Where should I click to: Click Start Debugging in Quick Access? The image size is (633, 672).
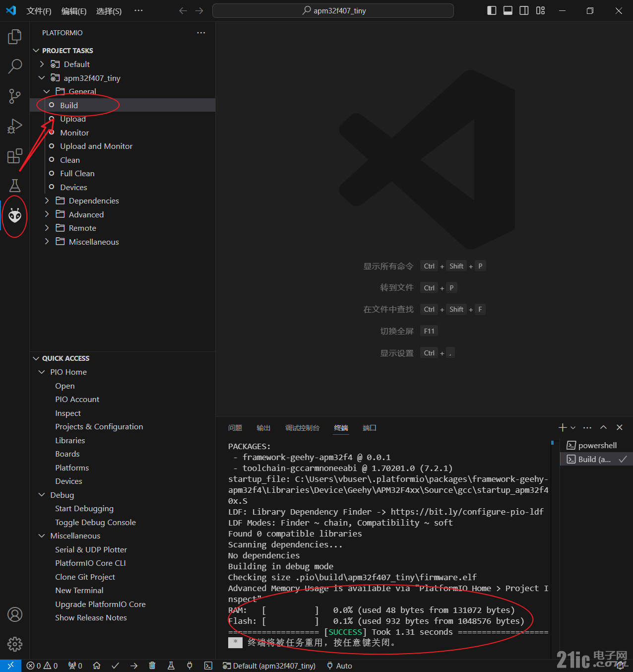tap(123, 508)
